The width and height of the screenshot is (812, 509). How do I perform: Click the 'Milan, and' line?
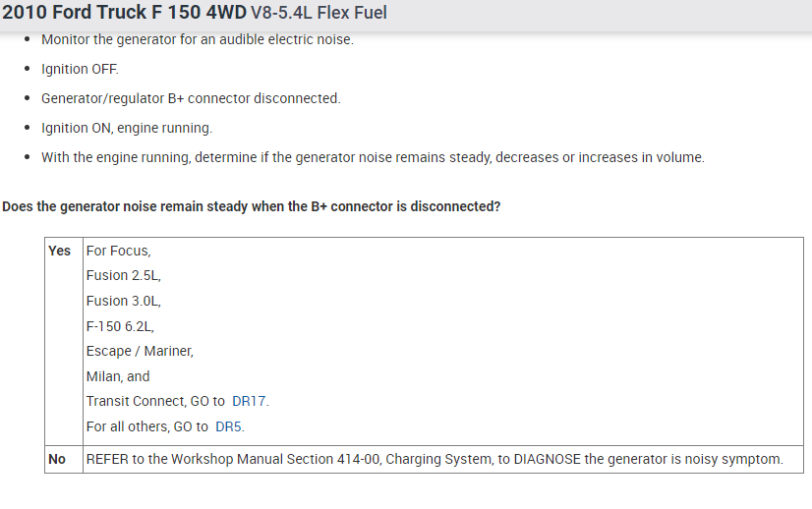118,376
